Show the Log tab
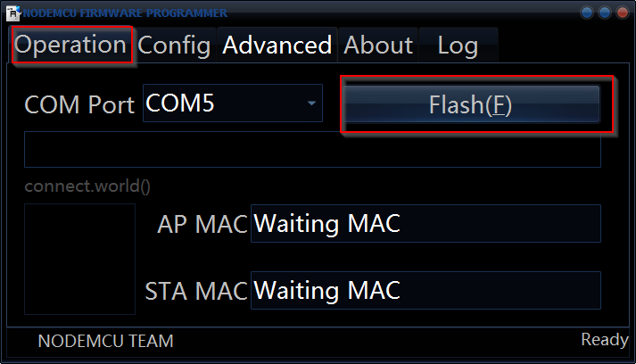Screen dimensions: 636x364 [458, 45]
